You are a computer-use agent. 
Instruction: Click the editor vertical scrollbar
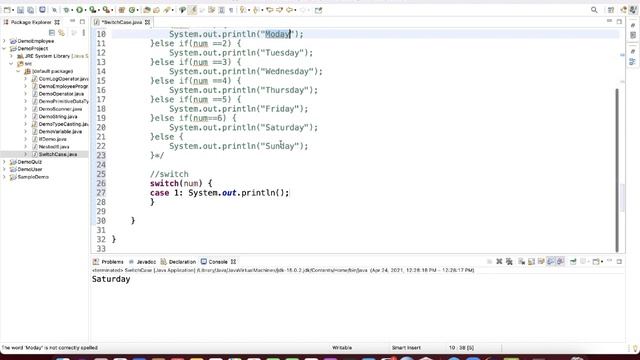coord(617,170)
